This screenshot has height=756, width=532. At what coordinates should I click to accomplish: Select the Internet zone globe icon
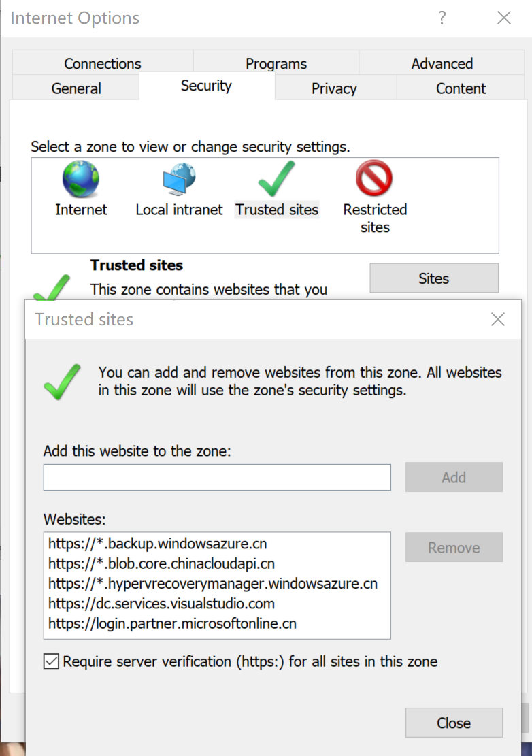(x=80, y=179)
